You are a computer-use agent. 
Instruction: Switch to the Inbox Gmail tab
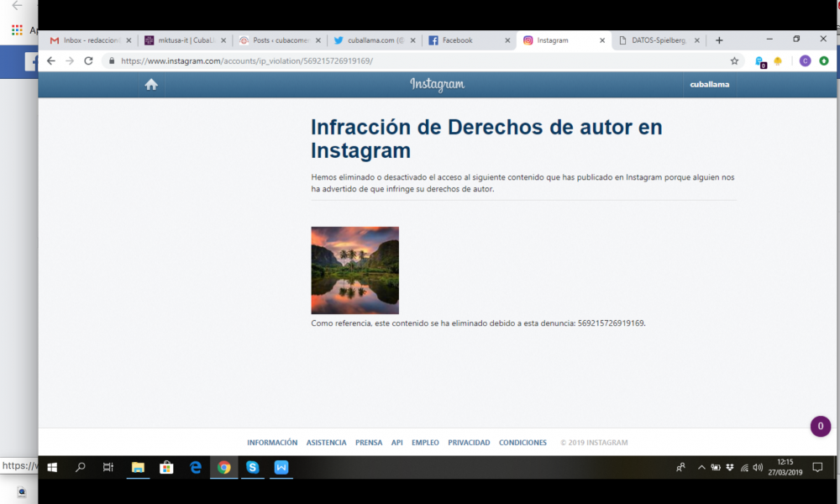(87, 40)
